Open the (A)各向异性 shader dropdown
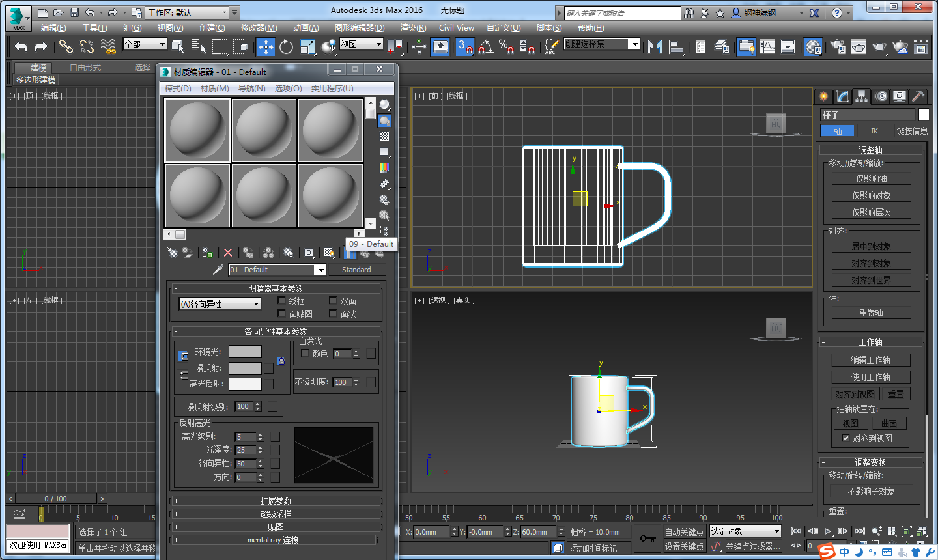 pos(220,304)
